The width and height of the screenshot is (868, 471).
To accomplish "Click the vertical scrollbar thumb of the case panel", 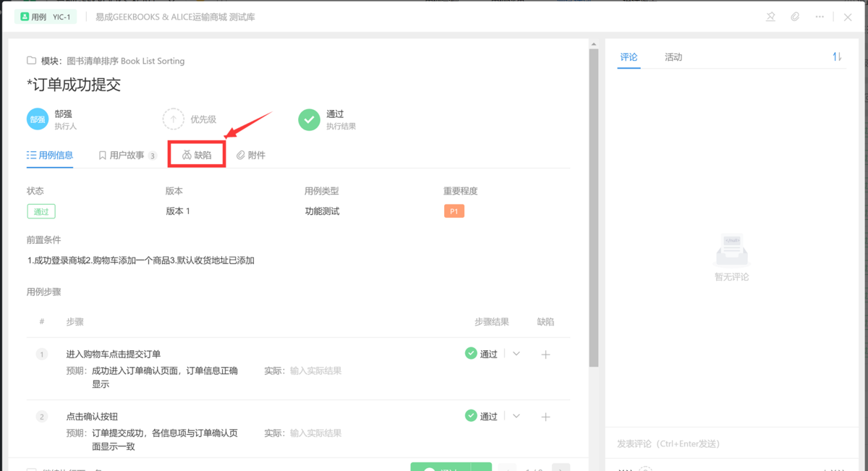I will pos(594,209).
